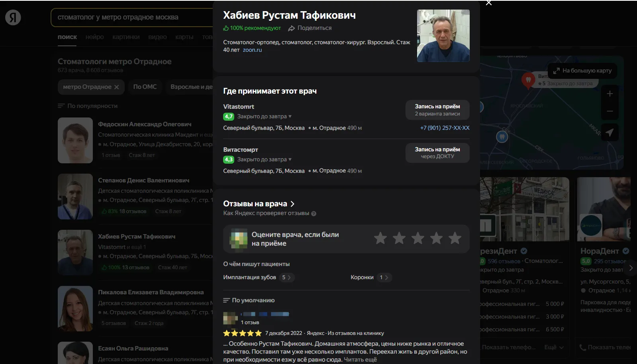Open the Ещё dropdown on clinic card
The height and width of the screenshot is (364, 637).
tap(554, 347)
